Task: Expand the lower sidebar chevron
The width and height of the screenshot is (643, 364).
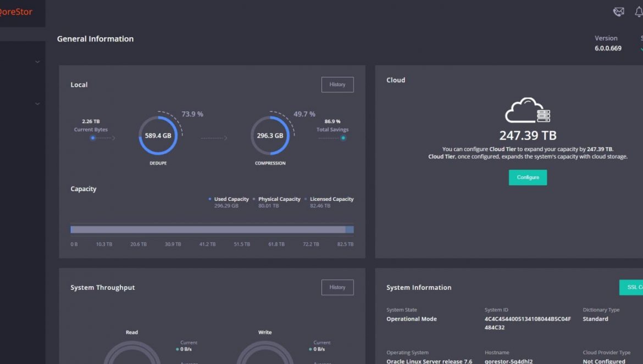Action: coord(37,104)
